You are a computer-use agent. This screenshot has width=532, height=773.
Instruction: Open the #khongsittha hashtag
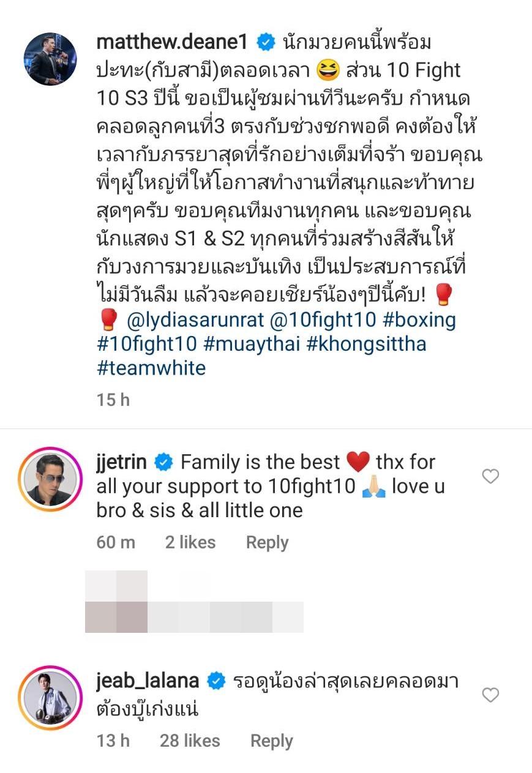coord(365,344)
